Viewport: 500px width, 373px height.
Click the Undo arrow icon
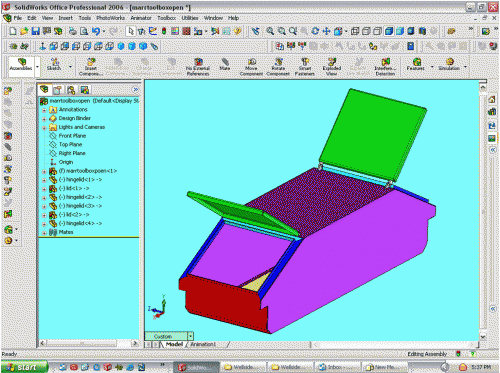[96, 31]
